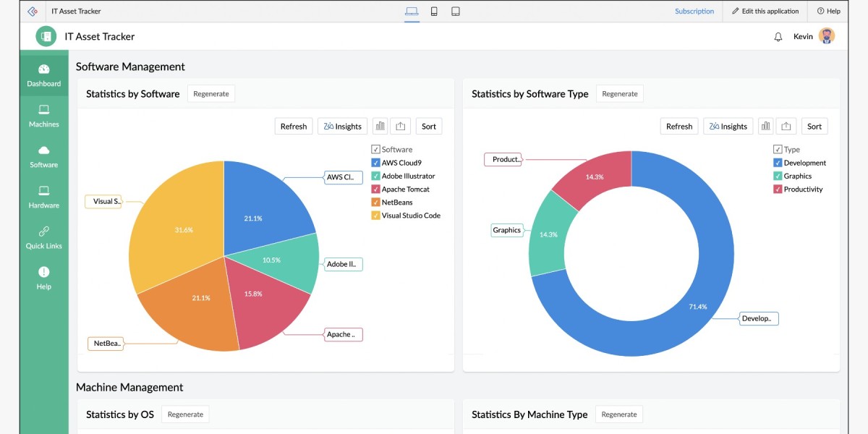Click the desktop laptop preview icon
This screenshot has height=434, width=868.
(412, 12)
